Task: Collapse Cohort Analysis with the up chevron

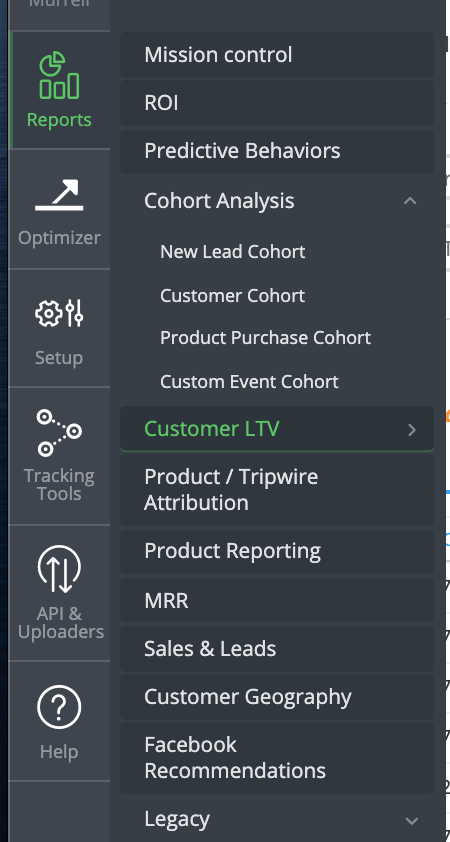Action: pyautogui.click(x=410, y=201)
